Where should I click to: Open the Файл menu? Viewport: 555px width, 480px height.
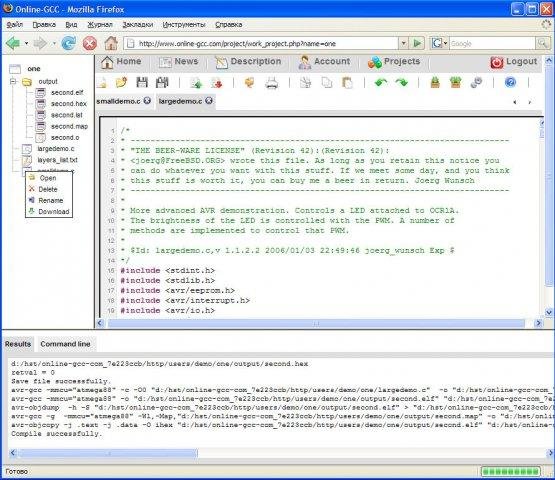click(x=15, y=24)
